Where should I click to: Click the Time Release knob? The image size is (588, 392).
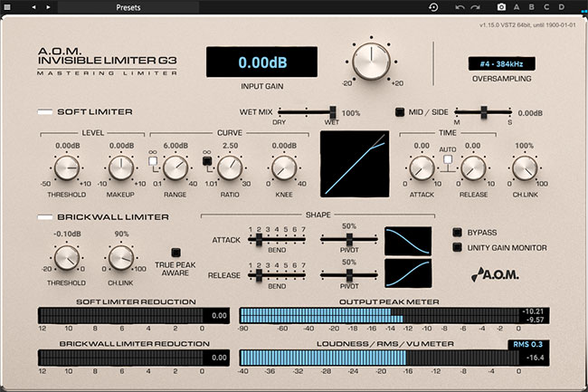pos(473,168)
